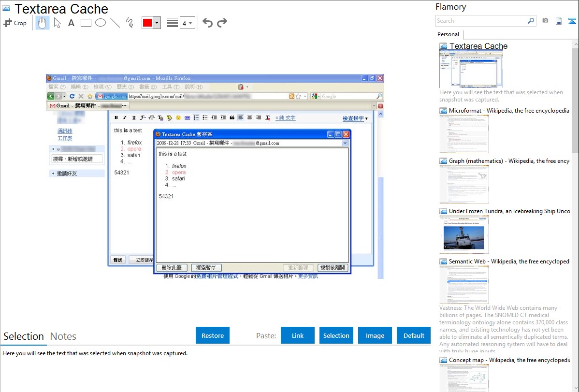This screenshot has height=392, width=579.
Task: Open the Textarea Cache thumbnail in the sidebar
Action: pos(471,69)
